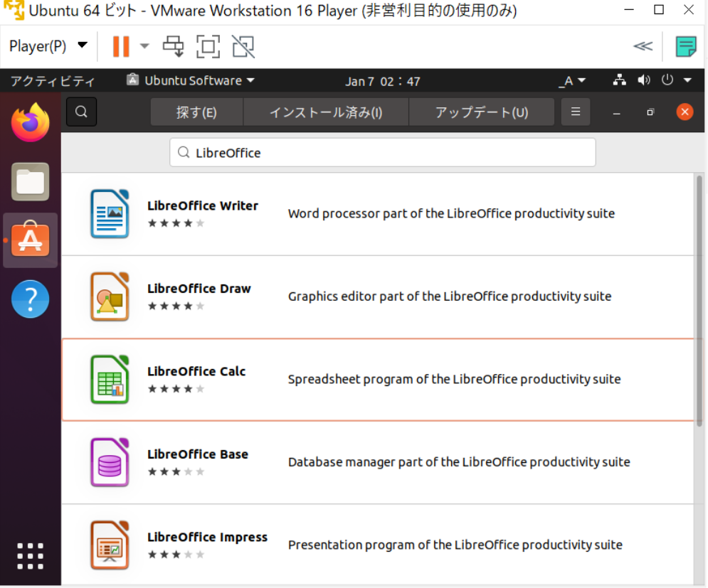Launch Firefox from the dock
This screenshot has width=708, height=588.
click(31, 122)
